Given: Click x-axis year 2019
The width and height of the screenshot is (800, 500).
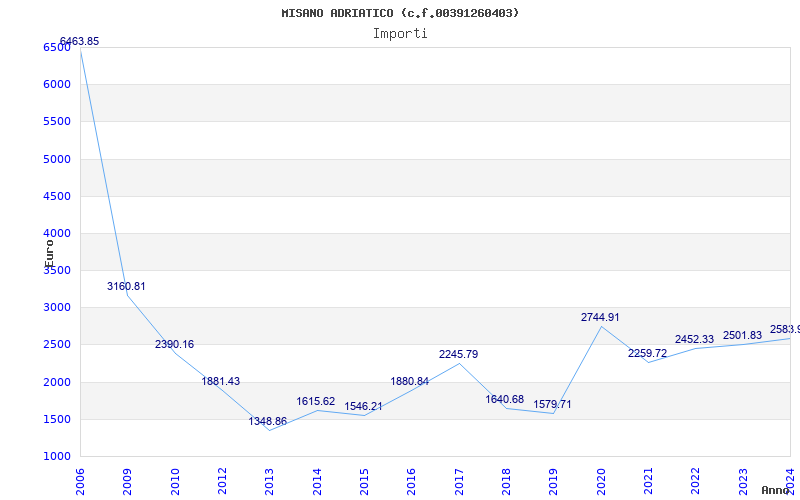Looking at the screenshot, I should pos(554,482).
